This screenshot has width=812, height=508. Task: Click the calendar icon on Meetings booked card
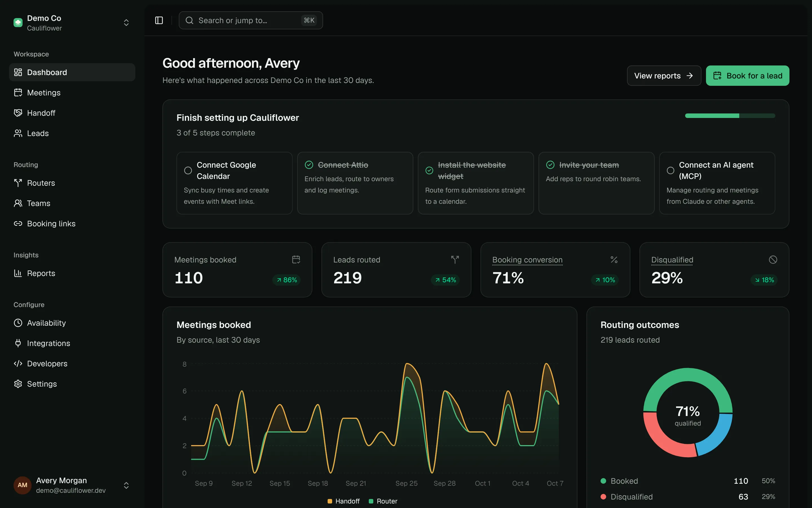[296, 259]
